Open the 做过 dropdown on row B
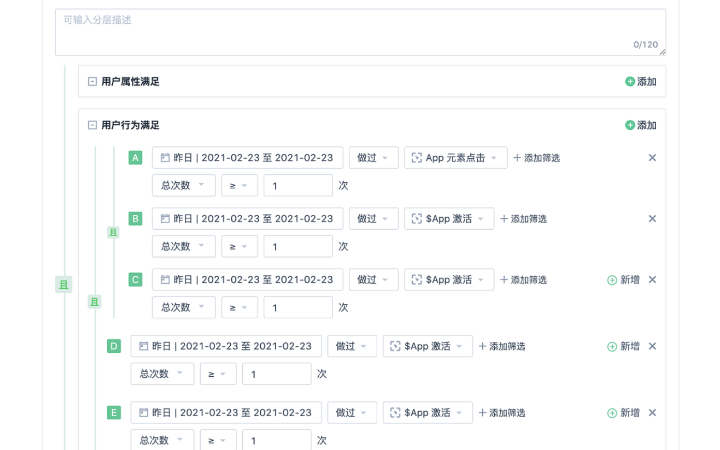 tap(373, 219)
